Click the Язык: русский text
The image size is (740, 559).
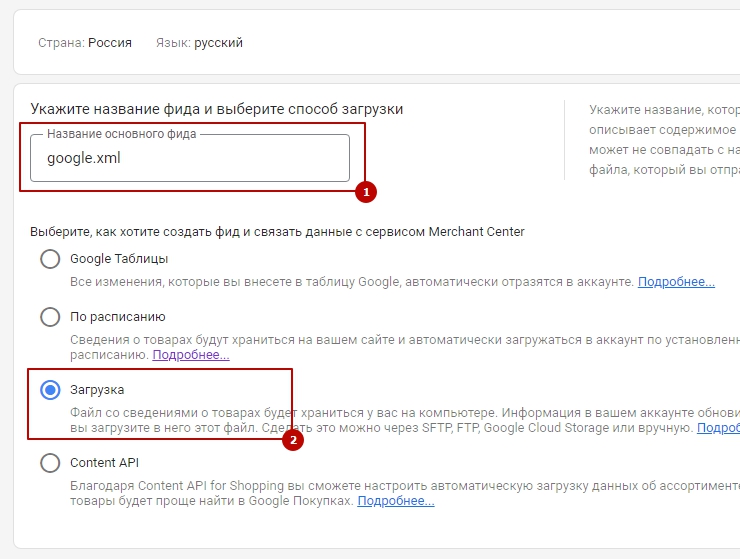pyautogui.click(x=199, y=43)
